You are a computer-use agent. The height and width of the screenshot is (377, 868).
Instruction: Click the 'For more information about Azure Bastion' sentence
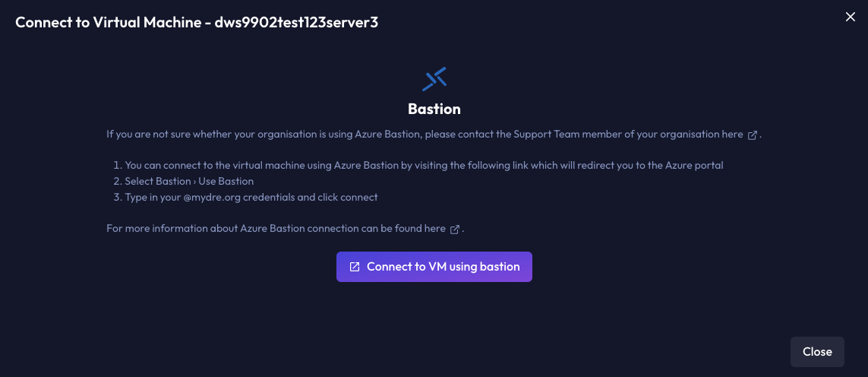[x=285, y=229]
